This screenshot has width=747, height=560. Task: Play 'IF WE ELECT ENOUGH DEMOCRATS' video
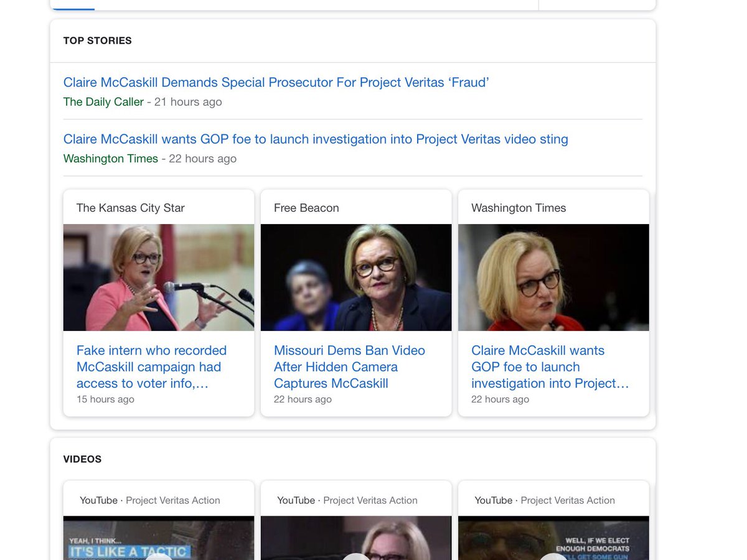coord(553,538)
